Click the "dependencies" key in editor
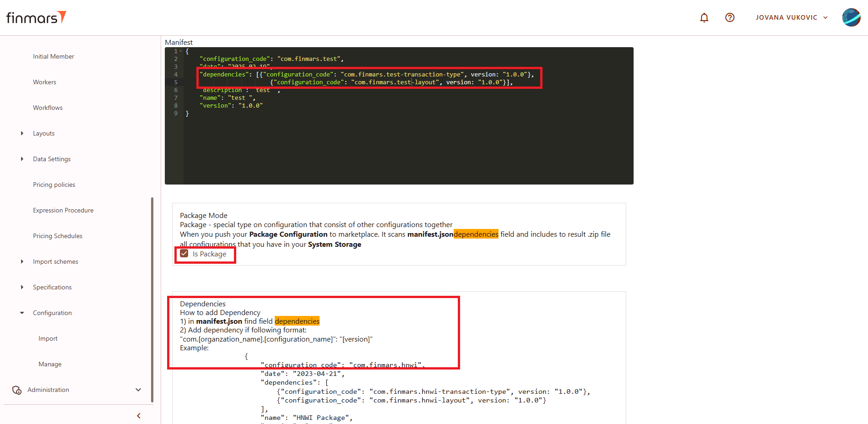868x424 pixels. click(224, 75)
